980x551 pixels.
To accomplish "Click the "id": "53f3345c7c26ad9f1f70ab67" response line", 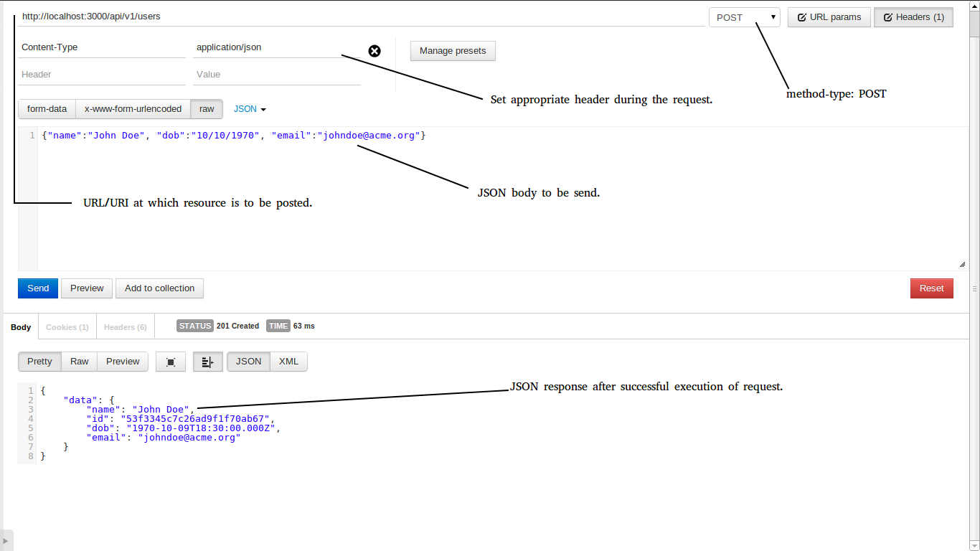I will coord(180,419).
